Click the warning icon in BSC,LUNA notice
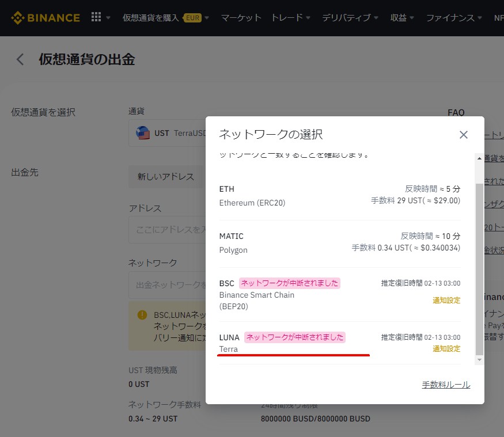Screen dimensions: 504x437 (142, 314)
